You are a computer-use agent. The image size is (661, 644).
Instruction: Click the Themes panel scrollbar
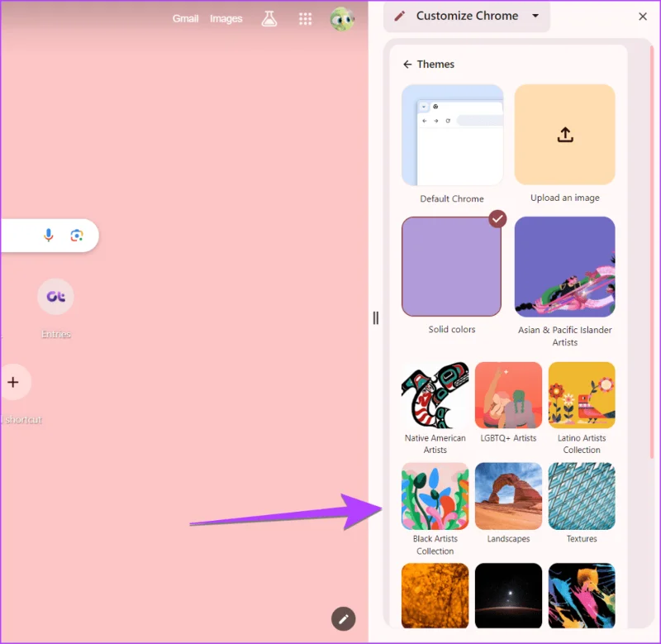pyautogui.click(x=652, y=253)
